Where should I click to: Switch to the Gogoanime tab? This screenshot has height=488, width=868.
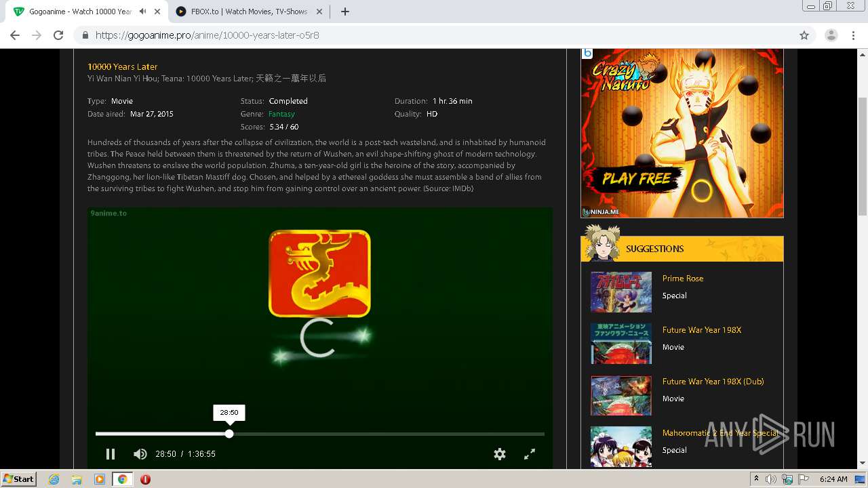(80, 12)
